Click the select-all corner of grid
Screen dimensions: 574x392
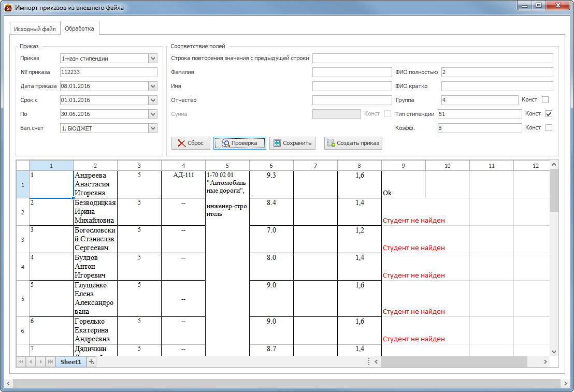(x=23, y=166)
